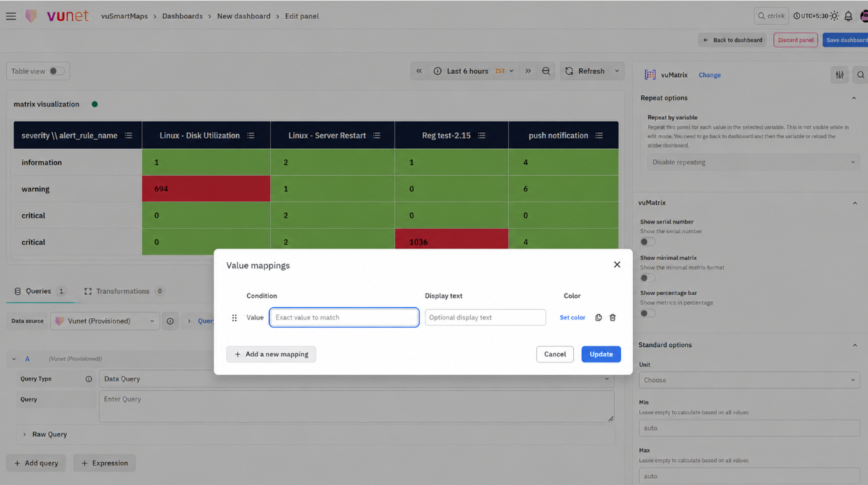Go to Dashboards breadcrumb
The height and width of the screenshot is (485, 868).
tap(182, 16)
